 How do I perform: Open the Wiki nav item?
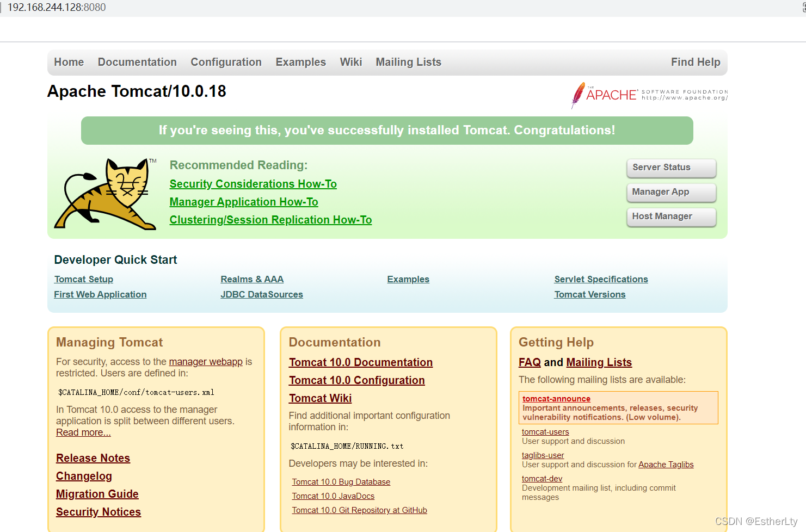[350, 62]
